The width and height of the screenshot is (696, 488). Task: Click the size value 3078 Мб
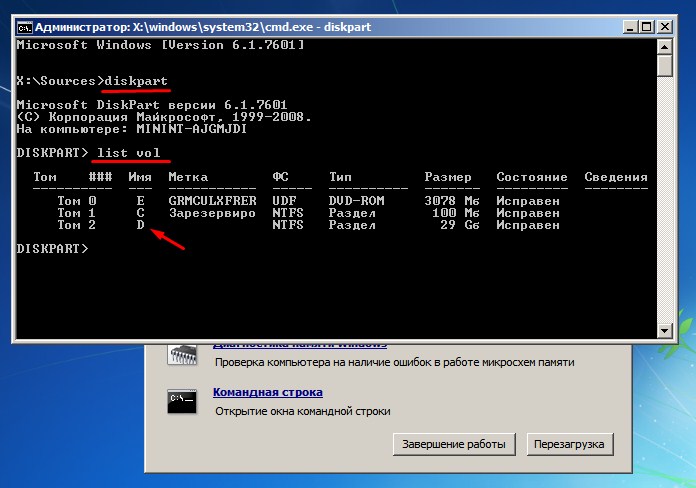452,201
